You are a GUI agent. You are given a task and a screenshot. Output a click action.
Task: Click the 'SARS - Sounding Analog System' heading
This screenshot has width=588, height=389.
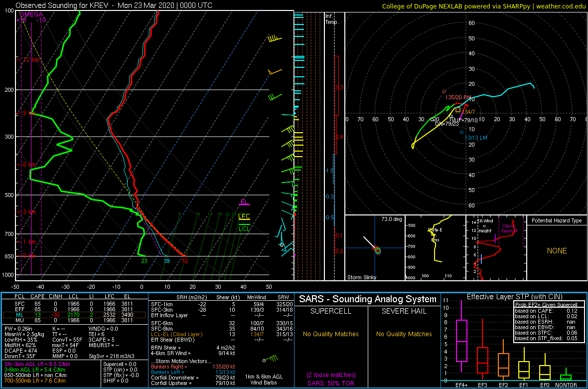click(x=368, y=299)
